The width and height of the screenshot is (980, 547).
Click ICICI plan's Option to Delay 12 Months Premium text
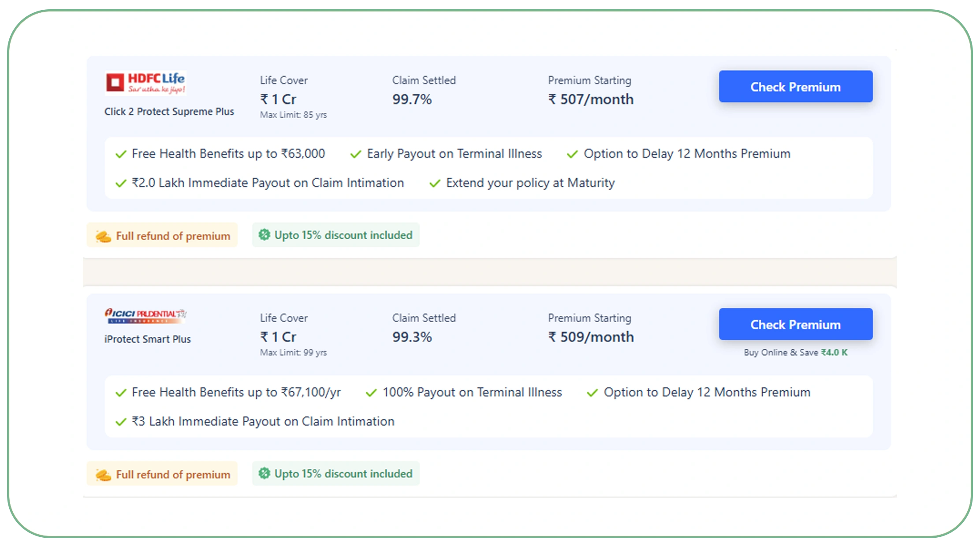(x=707, y=392)
